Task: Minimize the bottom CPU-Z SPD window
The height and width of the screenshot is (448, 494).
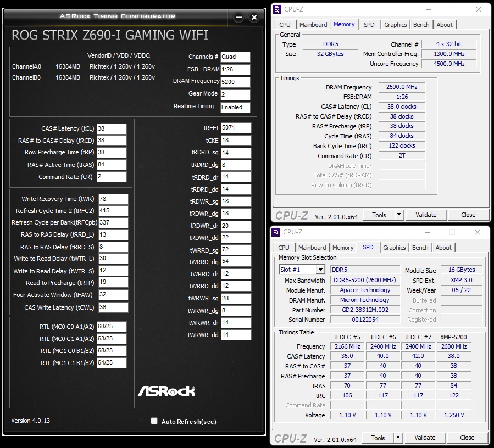Action: pyautogui.click(x=428, y=232)
